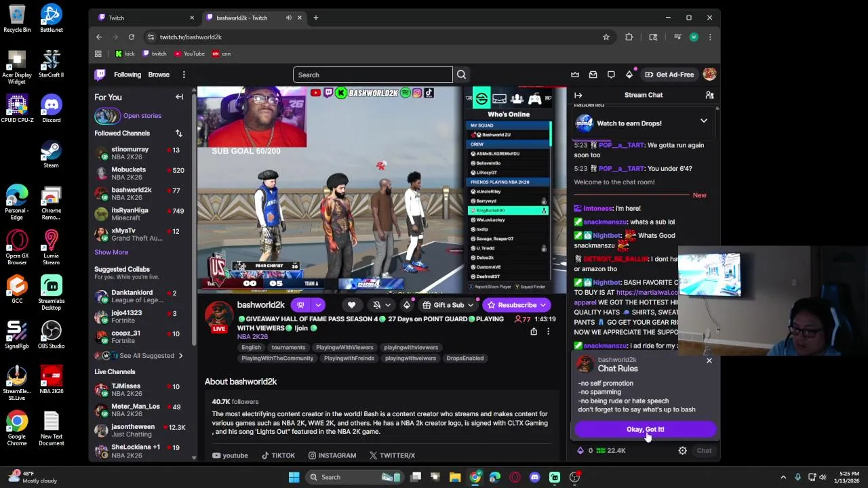Image resolution: width=868 pixels, height=488 pixels.
Task: Open stream more-options vertical dots
Action: tap(548, 331)
